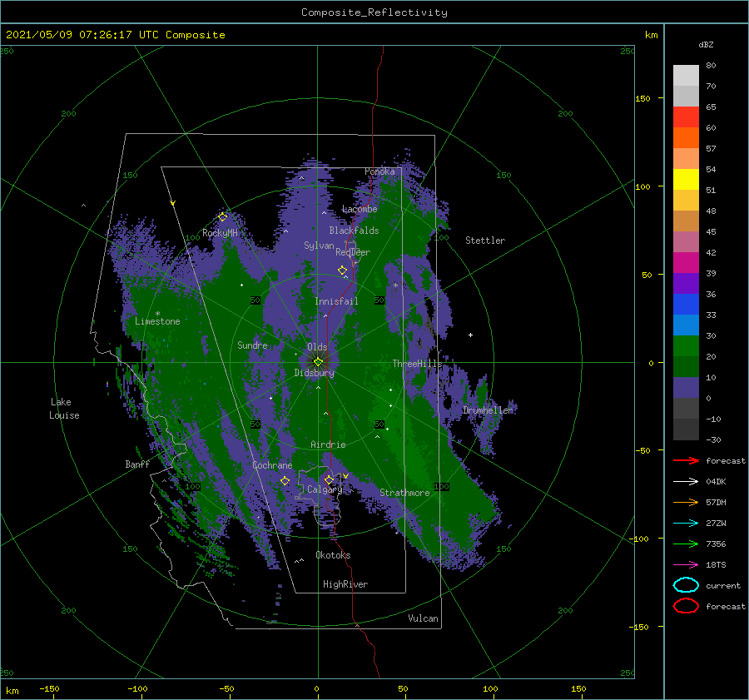Click the cyan 27ZW arrow legend icon
The height and width of the screenshot is (700, 749).
pos(686,523)
